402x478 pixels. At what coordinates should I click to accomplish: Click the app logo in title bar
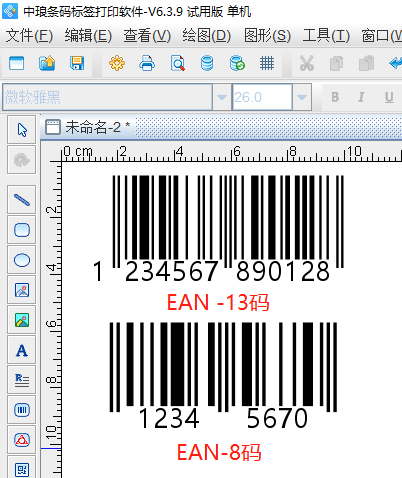point(10,11)
